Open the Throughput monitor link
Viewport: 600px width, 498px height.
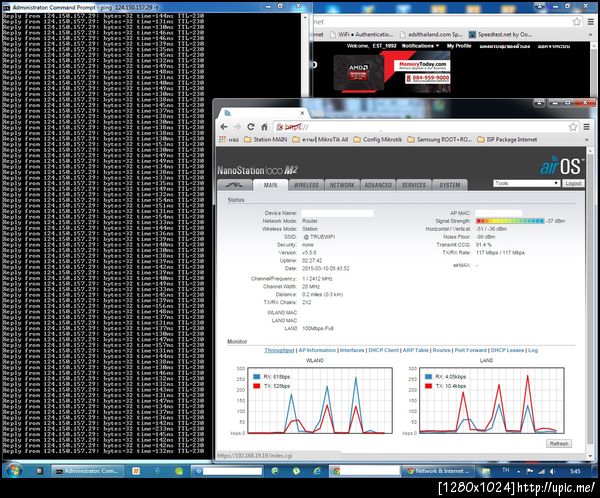(x=279, y=350)
